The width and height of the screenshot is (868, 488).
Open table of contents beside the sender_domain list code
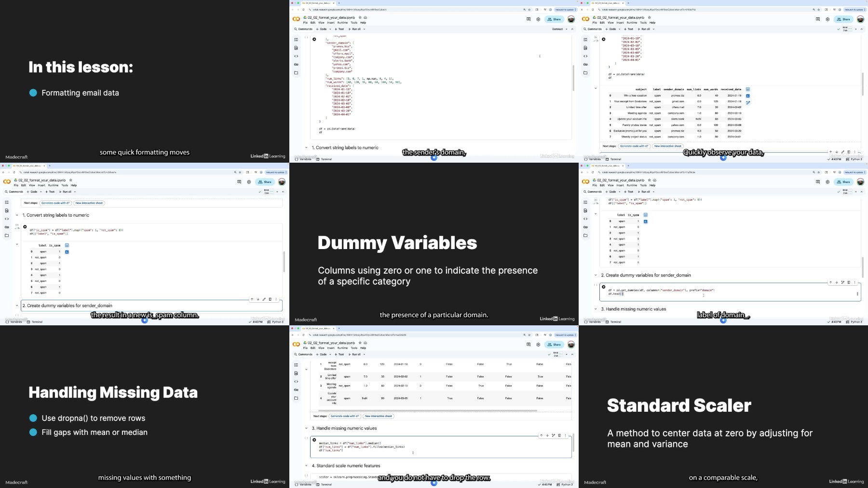pos(296,40)
